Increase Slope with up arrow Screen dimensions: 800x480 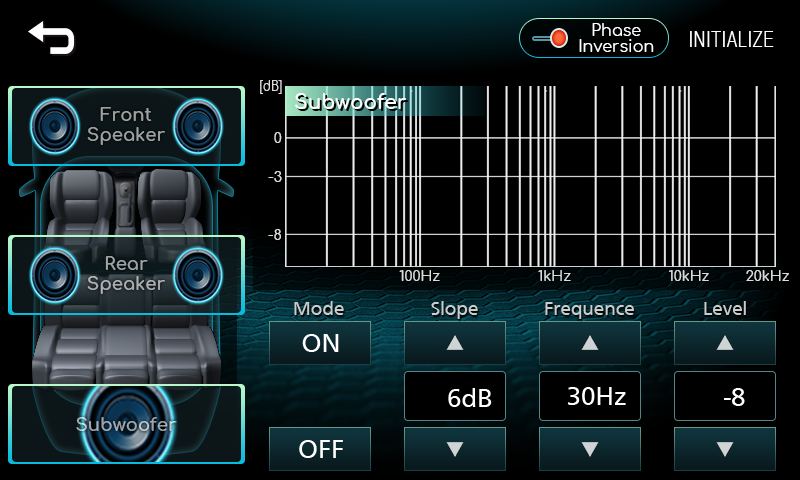click(x=455, y=343)
